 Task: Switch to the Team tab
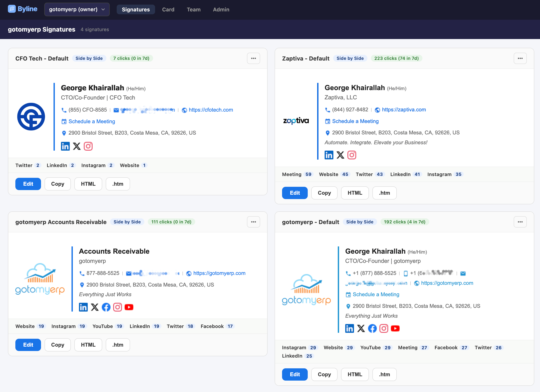[x=194, y=9]
